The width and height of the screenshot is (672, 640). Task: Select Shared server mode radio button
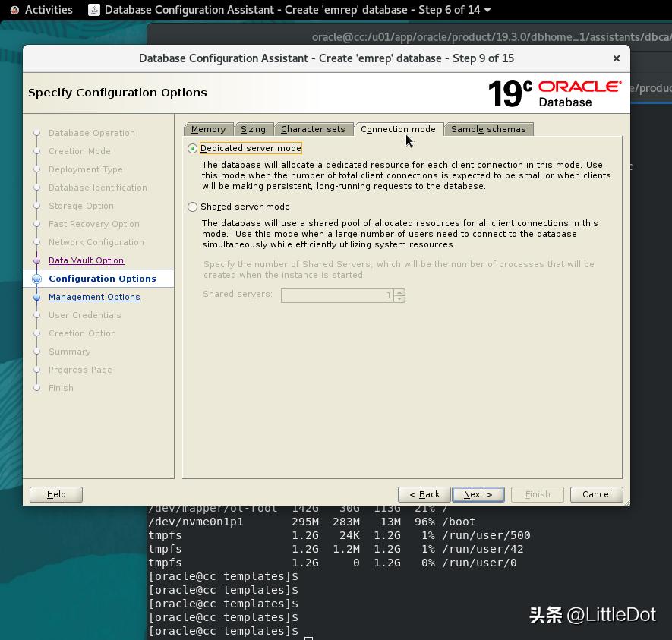192,207
